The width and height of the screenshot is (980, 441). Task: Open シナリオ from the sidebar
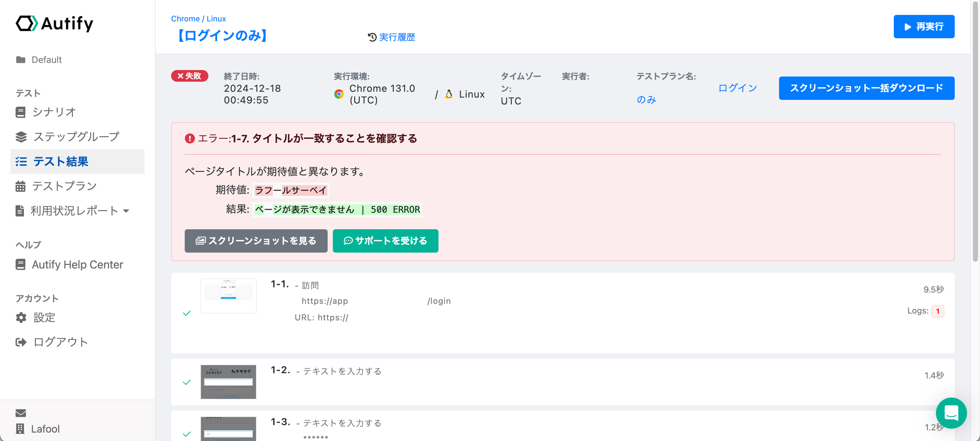54,112
